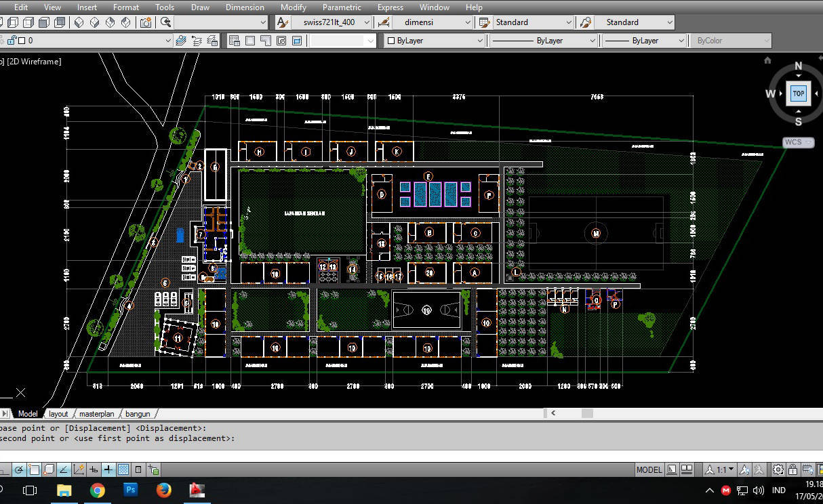This screenshot has width=823, height=504.
Task: Toggle the layer lock padlock icon
Action: 11,39
